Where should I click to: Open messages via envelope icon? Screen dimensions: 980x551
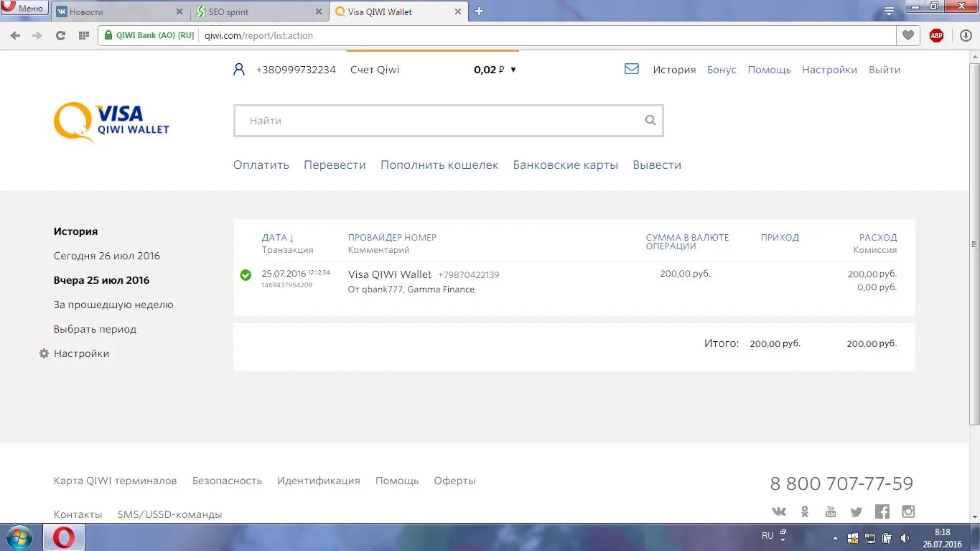(x=632, y=69)
